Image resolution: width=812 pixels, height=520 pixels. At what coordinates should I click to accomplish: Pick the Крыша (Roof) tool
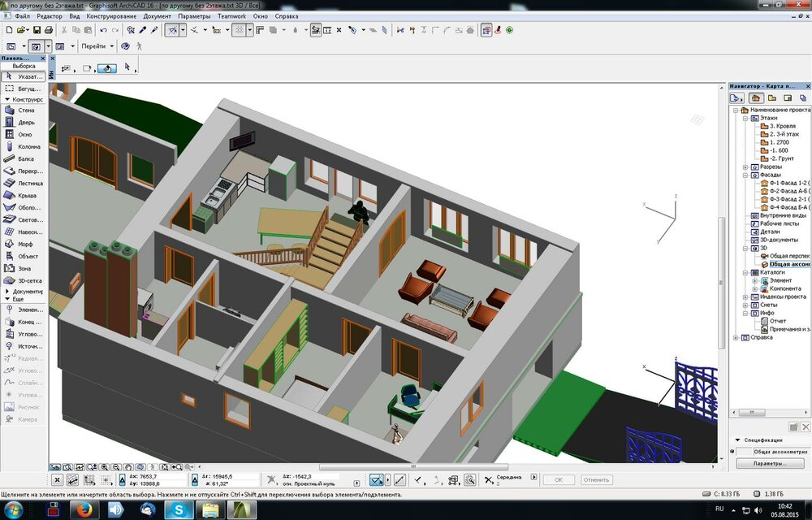pyautogui.click(x=24, y=196)
